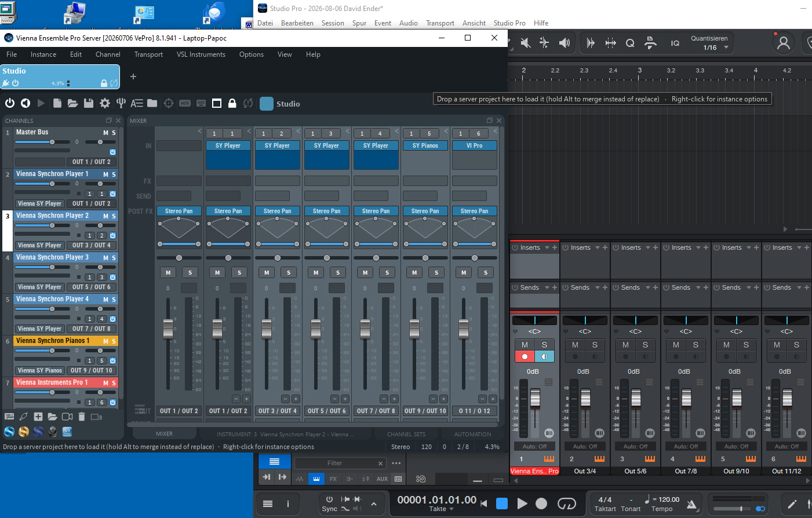
Task: Expand the Inserts dropdown arrow on first channel
Action: [547, 247]
